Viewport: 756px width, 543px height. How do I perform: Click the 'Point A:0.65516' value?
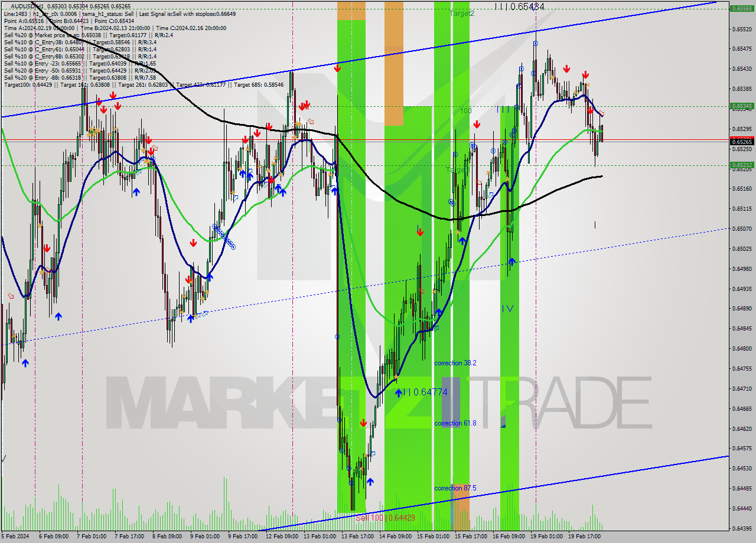(24, 21)
